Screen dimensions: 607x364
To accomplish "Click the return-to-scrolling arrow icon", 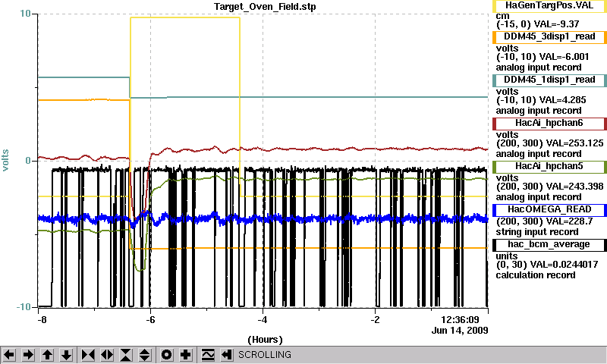I will tap(227, 355).
